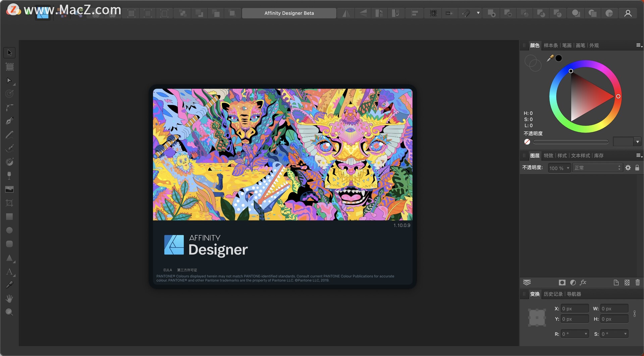This screenshot has width=644, height=356.
Task: Toggle the layer lock icon
Action: tap(637, 168)
